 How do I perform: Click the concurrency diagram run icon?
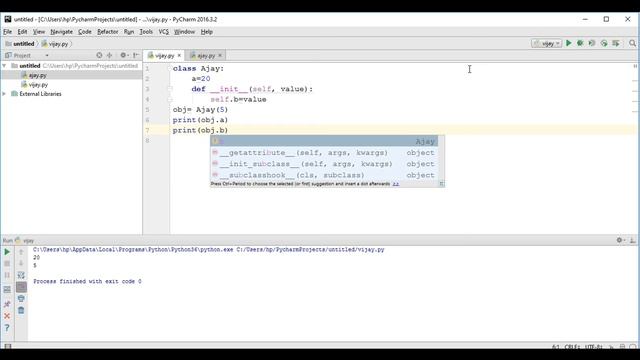click(x=616, y=43)
